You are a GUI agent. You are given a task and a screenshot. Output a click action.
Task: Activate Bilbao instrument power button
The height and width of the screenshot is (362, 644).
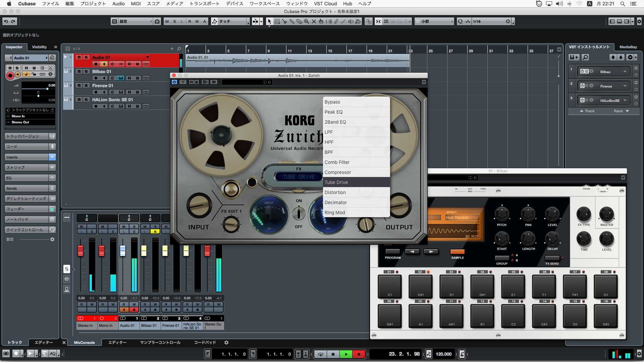[583, 71]
